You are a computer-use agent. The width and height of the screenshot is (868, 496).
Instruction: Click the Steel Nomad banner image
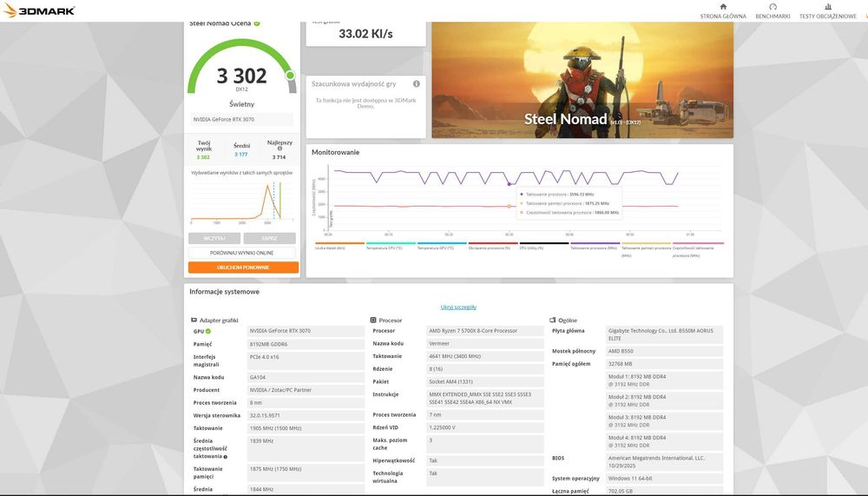(x=582, y=80)
